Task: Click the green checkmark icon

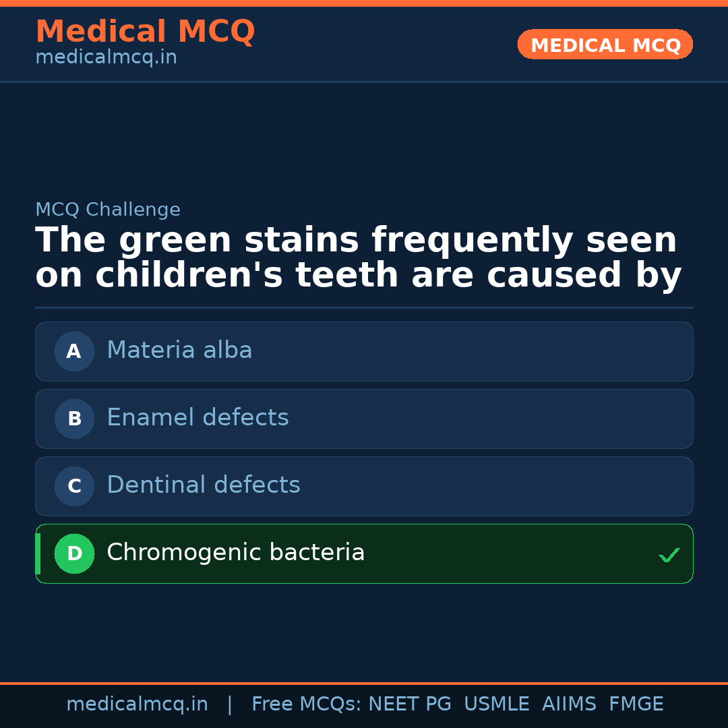Action: coord(669,555)
